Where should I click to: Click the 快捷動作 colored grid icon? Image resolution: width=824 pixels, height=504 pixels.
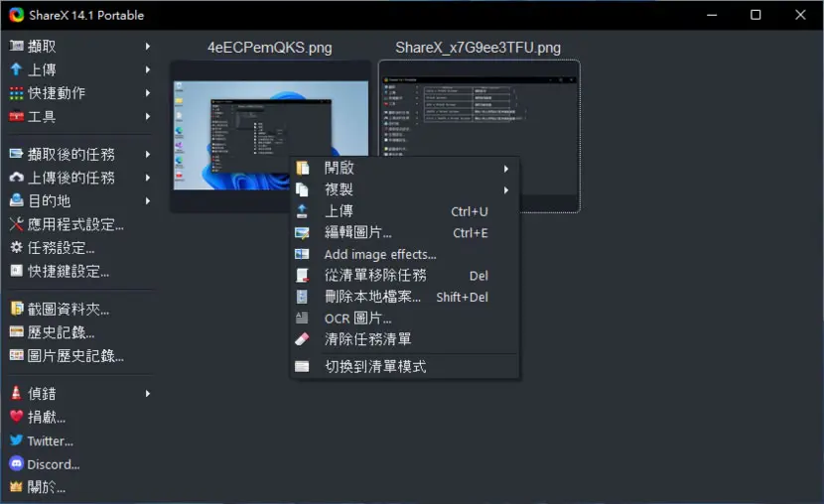point(16,93)
